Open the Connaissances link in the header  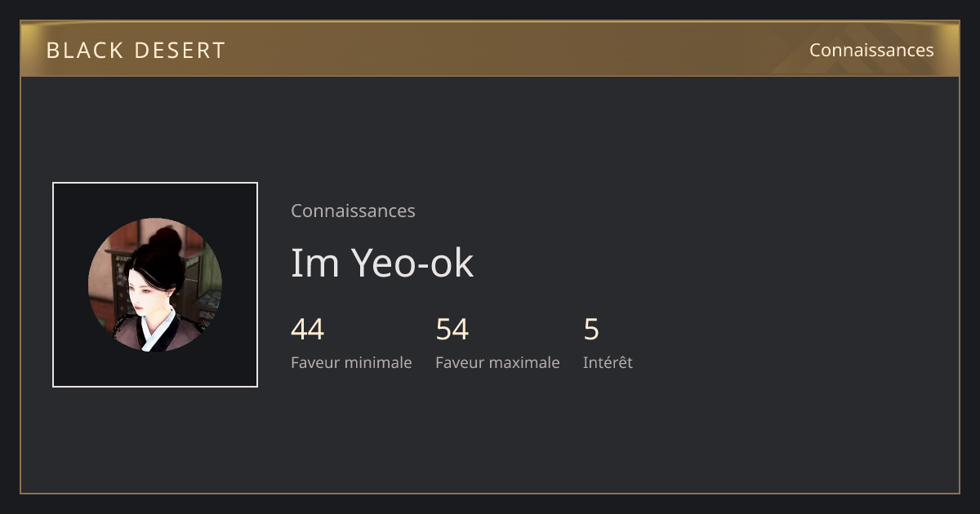[871, 50]
